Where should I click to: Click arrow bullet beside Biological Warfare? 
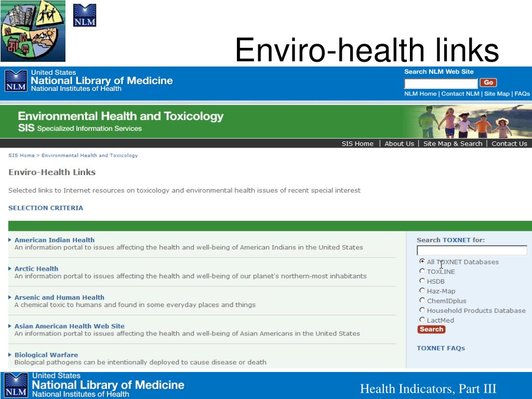[10, 355]
